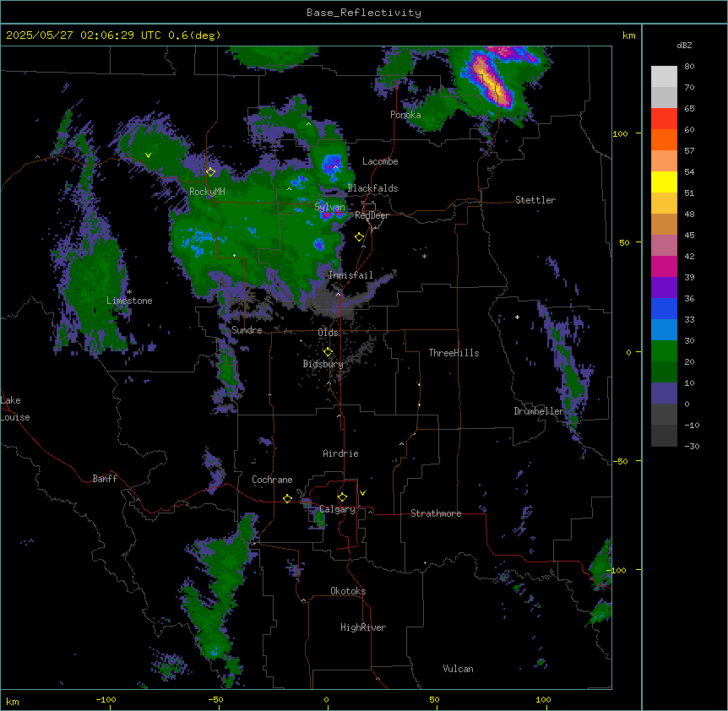
Task: Pick the yellow swatch between 54 and 51 dBZ
Action: click(x=664, y=182)
